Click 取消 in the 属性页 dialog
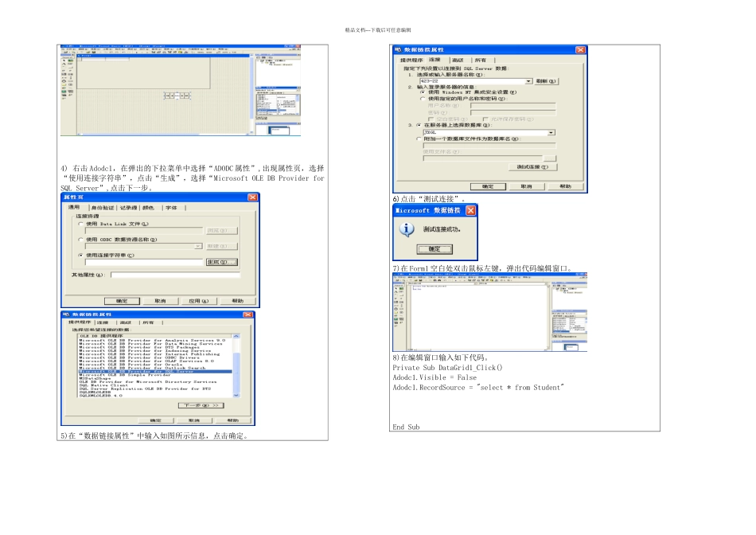 point(160,301)
